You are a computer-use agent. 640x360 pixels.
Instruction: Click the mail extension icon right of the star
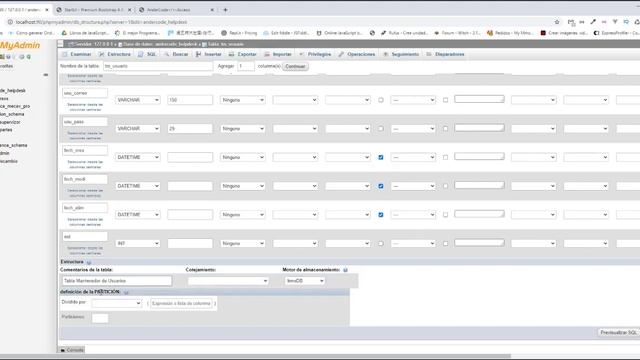571,22
